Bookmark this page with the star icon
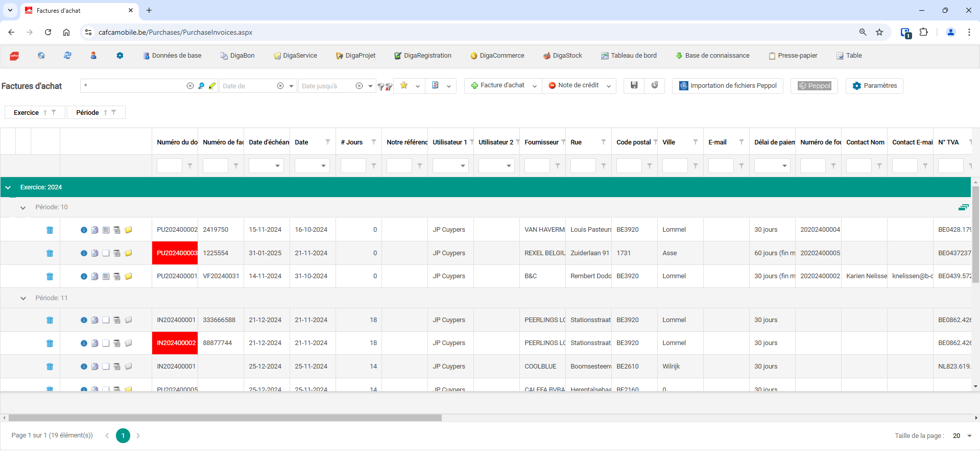 point(879,32)
